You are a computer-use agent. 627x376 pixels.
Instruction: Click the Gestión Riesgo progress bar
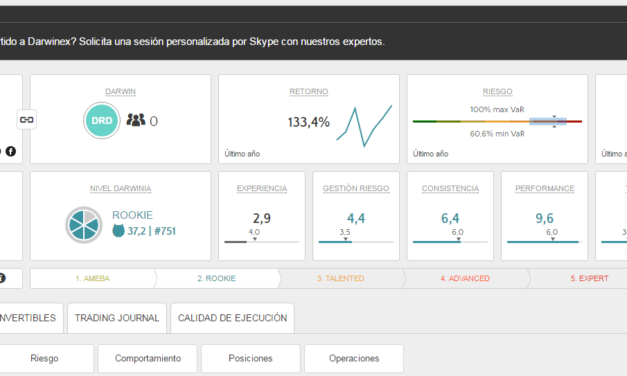pyautogui.click(x=356, y=242)
